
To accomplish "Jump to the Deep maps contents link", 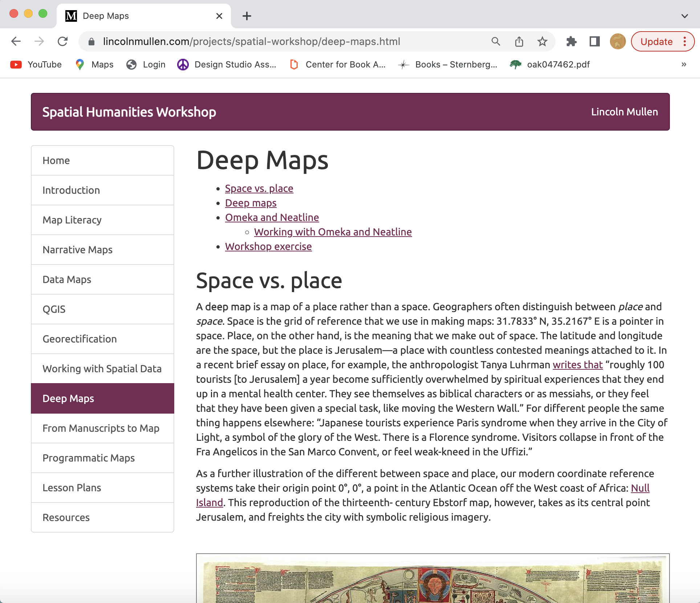I will coord(251,203).
